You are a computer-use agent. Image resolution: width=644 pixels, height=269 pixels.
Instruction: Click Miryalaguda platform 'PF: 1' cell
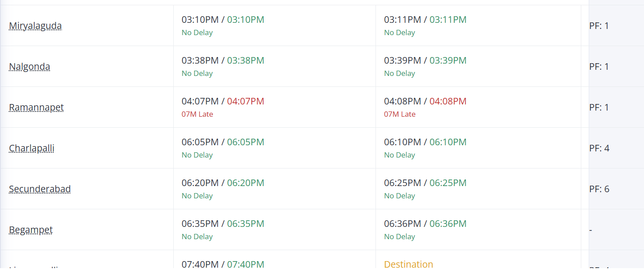pyautogui.click(x=599, y=26)
